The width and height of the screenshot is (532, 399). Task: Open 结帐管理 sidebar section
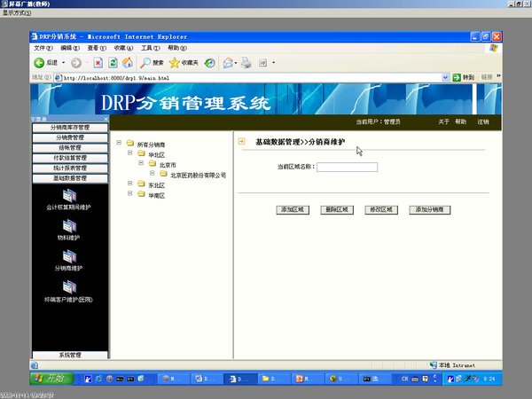70,148
